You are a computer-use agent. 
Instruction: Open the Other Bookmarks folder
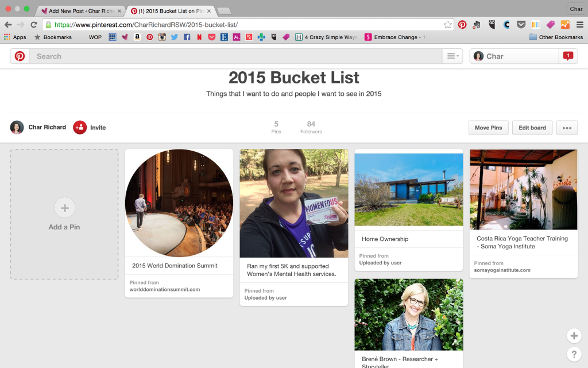pos(556,37)
